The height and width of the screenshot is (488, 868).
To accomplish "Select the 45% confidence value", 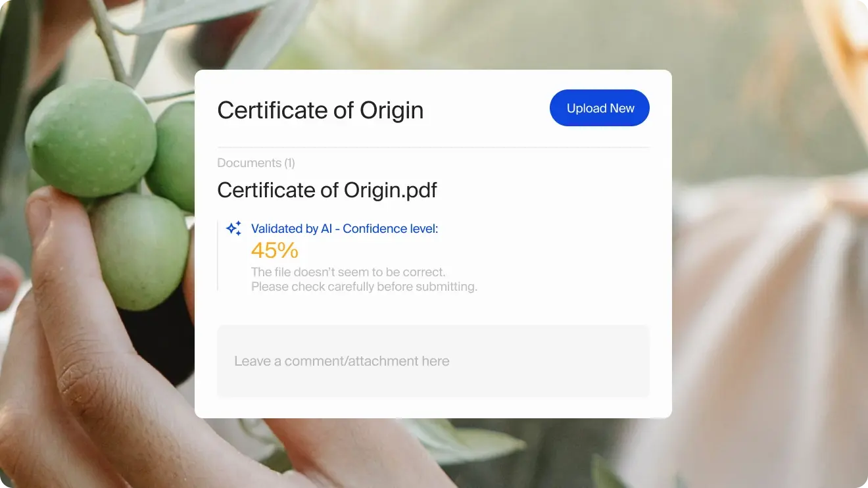I will [x=275, y=251].
